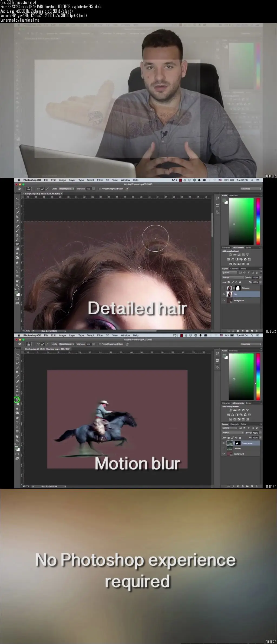Screen dimensions: 277x644
Task: Open the Tolerance arrow dropdown in Detailed hair frame
Action: pyautogui.click(x=94, y=189)
